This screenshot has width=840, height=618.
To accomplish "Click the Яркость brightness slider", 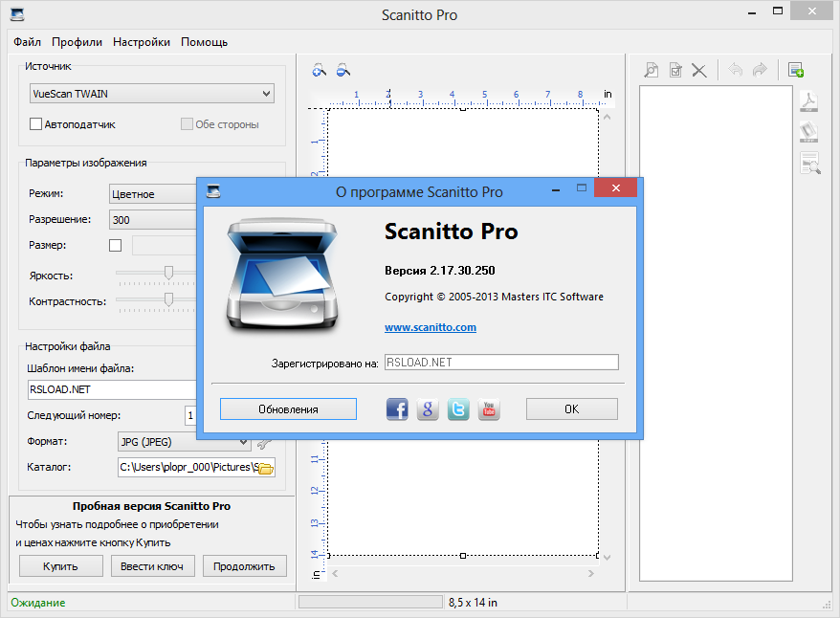I will tap(168, 274).
